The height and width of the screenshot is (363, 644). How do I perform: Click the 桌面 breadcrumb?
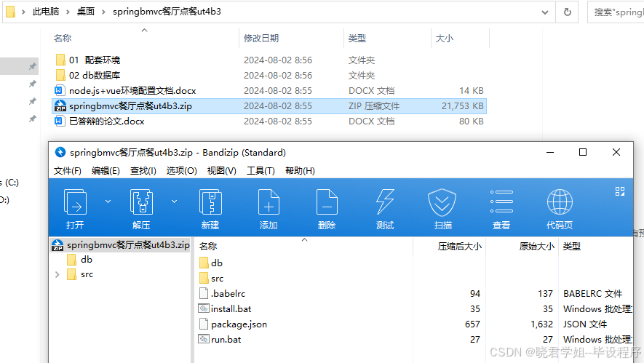point(86,12)
